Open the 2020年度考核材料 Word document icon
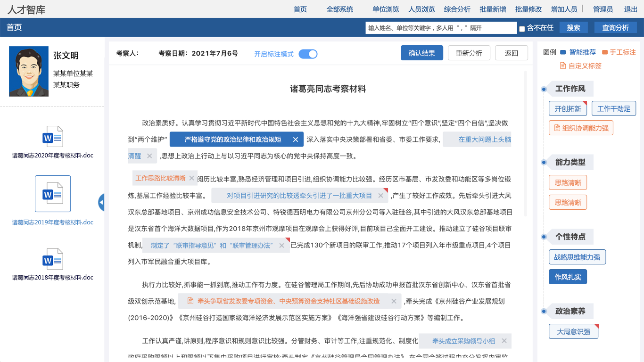The height and width of the screenshot is (362, 644). click(x=53, y=137)
